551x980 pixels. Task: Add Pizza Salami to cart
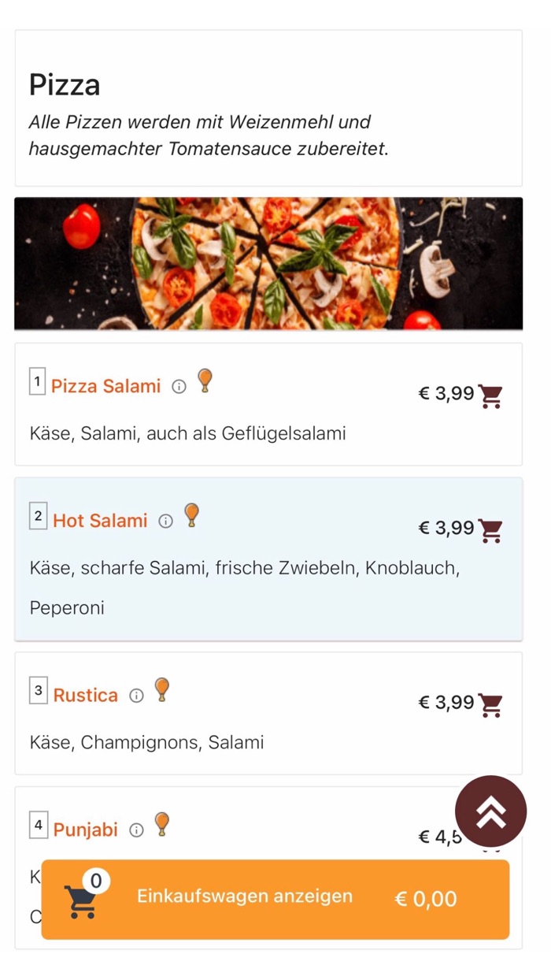(x=491, y=396)
